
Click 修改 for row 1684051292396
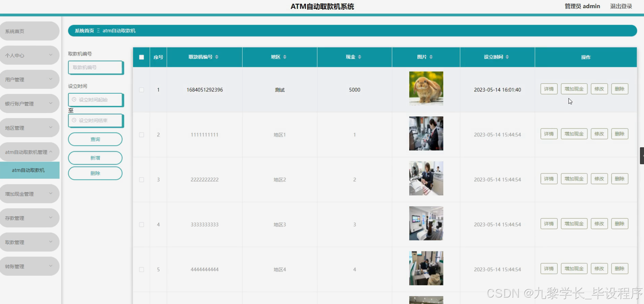click(599, 89)
